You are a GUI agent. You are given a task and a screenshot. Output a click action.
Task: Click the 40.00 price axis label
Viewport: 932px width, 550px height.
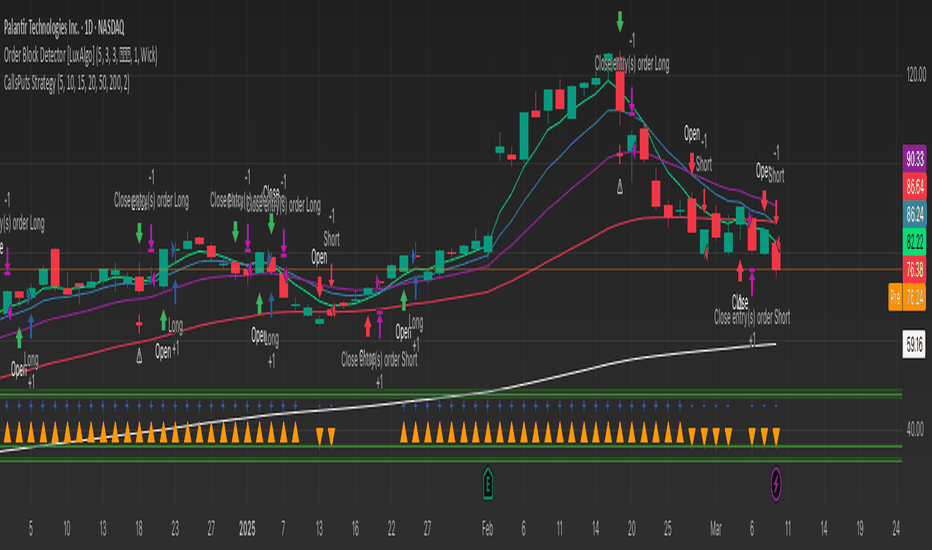tap(915, 428)
